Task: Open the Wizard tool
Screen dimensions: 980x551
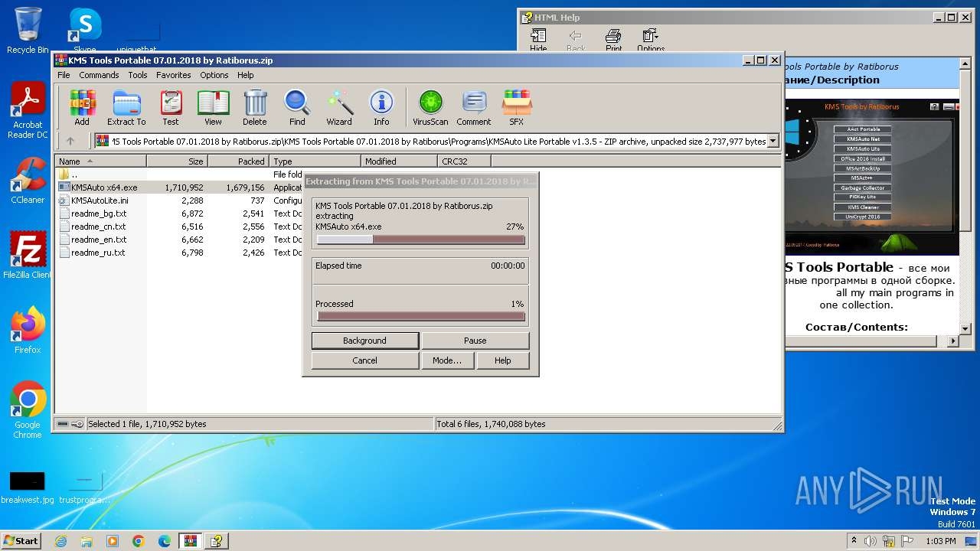Action: (339, 107)
